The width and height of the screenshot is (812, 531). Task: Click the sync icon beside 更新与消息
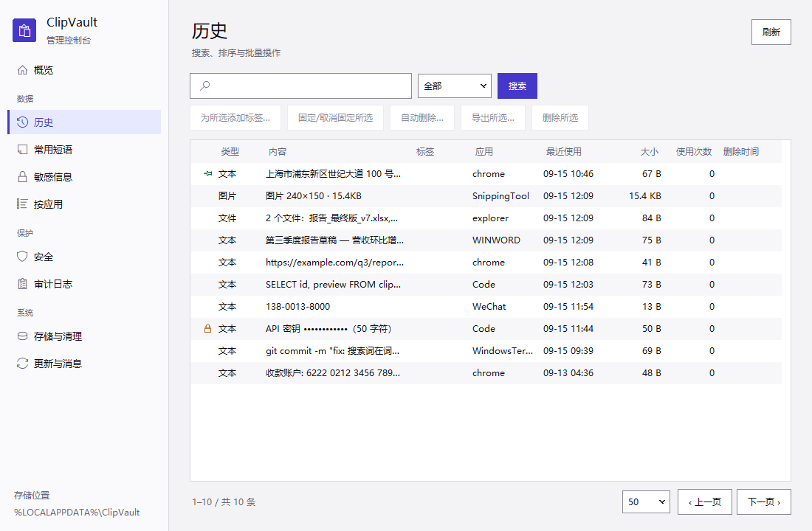22,364
